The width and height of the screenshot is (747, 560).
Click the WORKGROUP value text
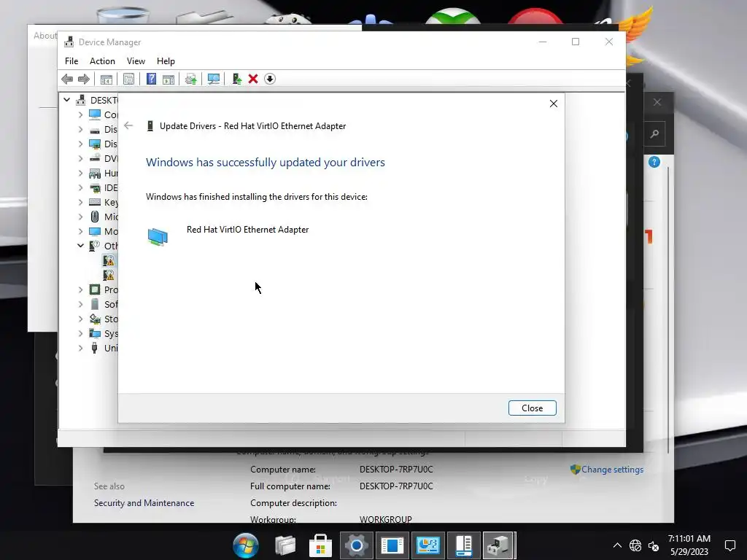tap(385, 519)
